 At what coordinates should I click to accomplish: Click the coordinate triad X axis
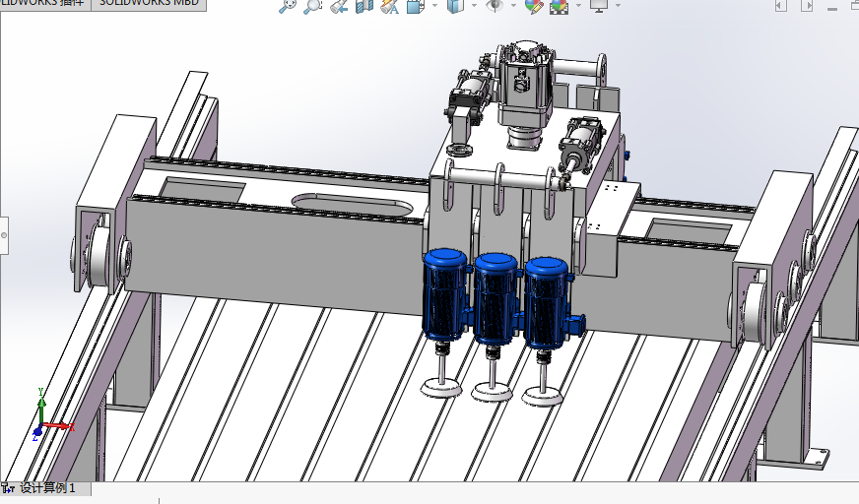tap(59, 426)
